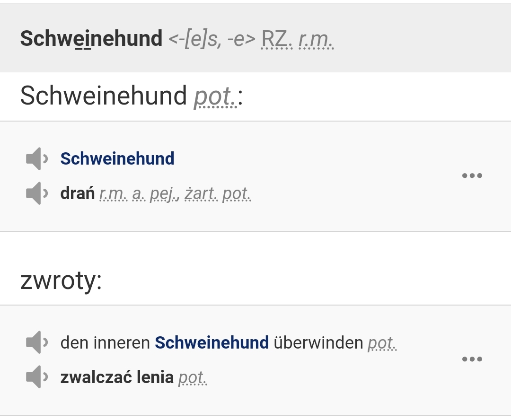This screenshot has width=511, height=420.
Task: Play audio for German word Schweinehund
Action: (37, 158)
